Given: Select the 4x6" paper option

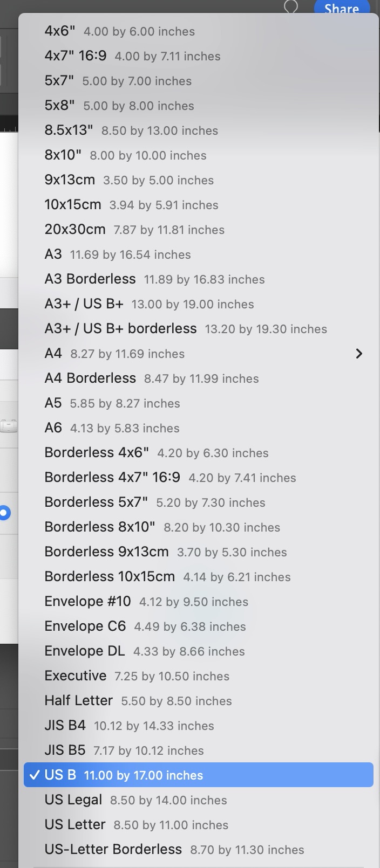Looking at the screenshot, I should pos(119,31).
